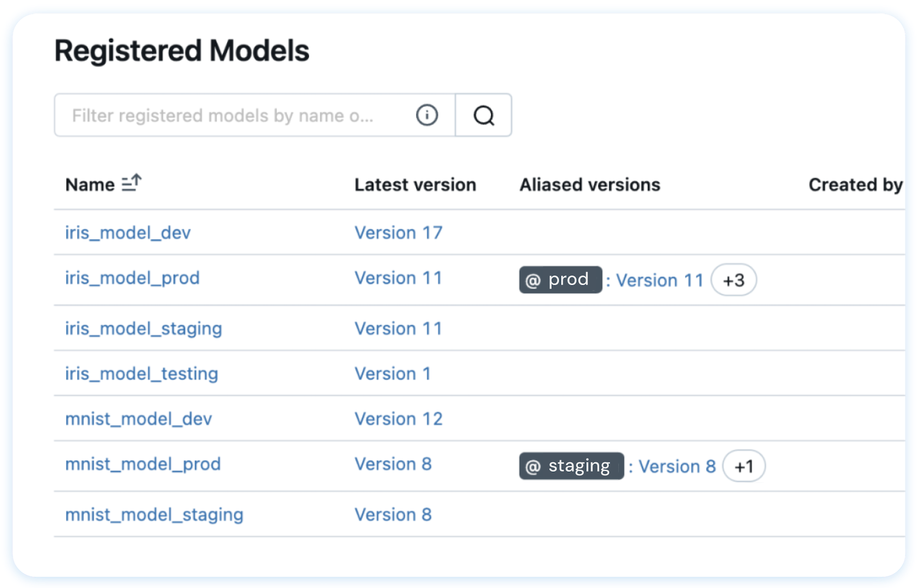This screenshot has height=588, width=919.
Task: Open the mnist_model_staging model
Action: coord(154,514)
